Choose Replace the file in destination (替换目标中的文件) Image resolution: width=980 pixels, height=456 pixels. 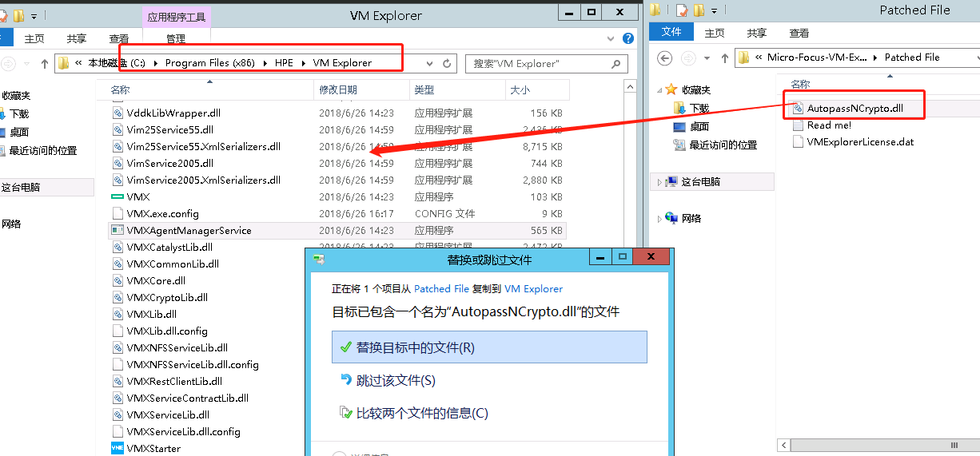pos(488,347)
